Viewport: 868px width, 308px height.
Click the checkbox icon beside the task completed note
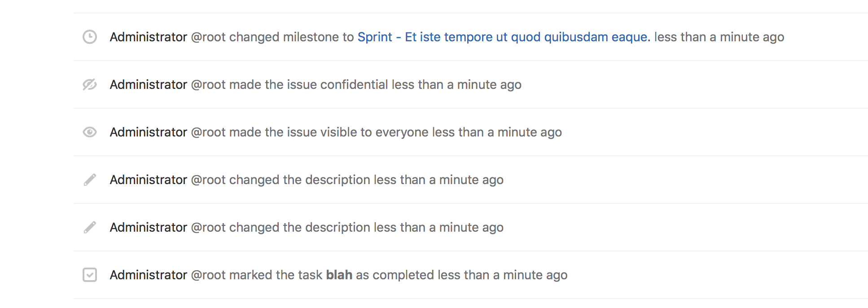tap(90, 275)
